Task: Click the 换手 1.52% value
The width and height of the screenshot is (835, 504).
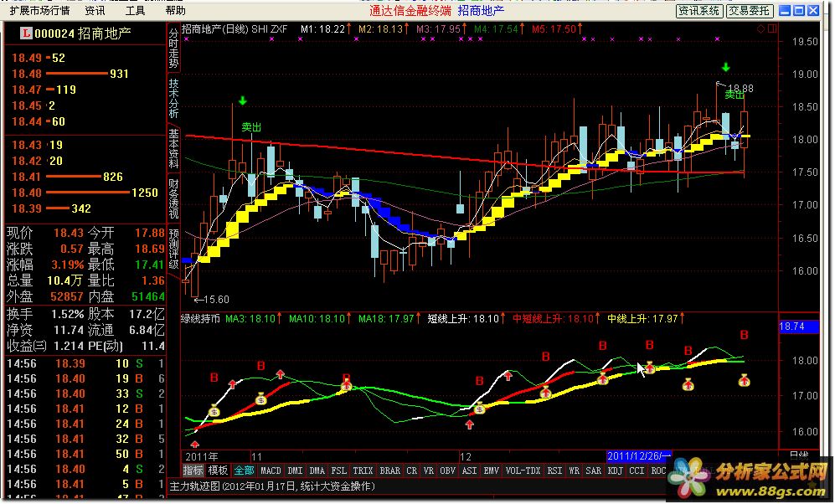Action: [x=68, y=314]
